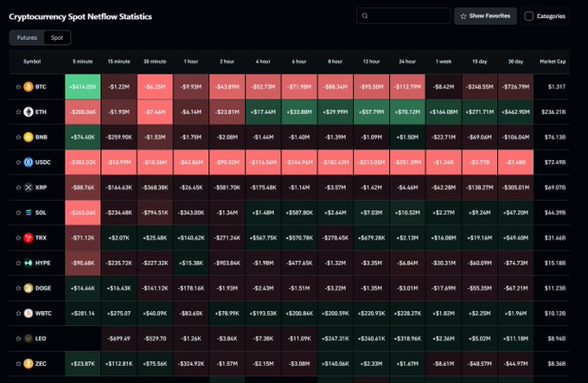Sort by the 30 day column

tap(515, 61)
